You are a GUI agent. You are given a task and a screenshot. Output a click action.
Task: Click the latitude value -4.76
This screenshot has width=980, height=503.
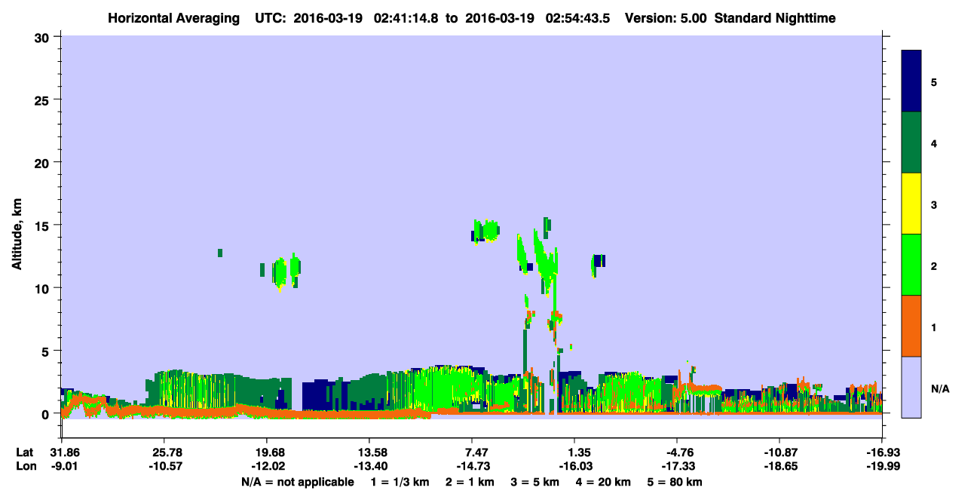[x=677, y=452]
